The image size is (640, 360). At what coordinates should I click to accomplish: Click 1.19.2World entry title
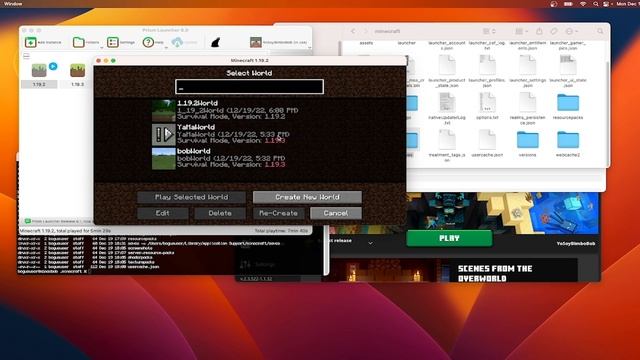coord(198,103)
